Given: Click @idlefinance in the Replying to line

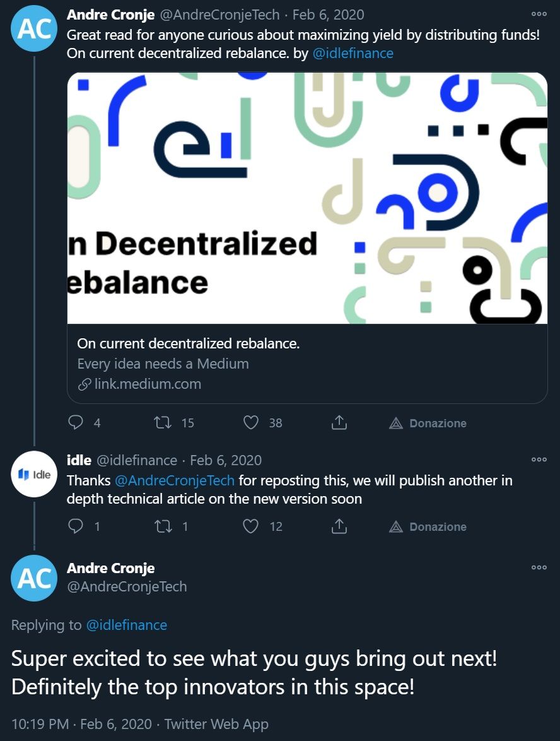Looking at the screenshot, I should [127, 625].
